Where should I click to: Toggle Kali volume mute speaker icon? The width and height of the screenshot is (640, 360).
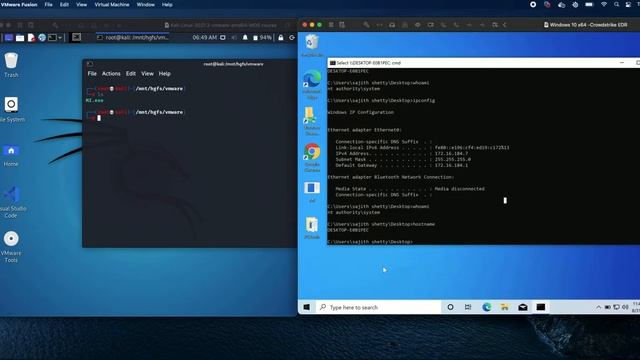[234, 38]
